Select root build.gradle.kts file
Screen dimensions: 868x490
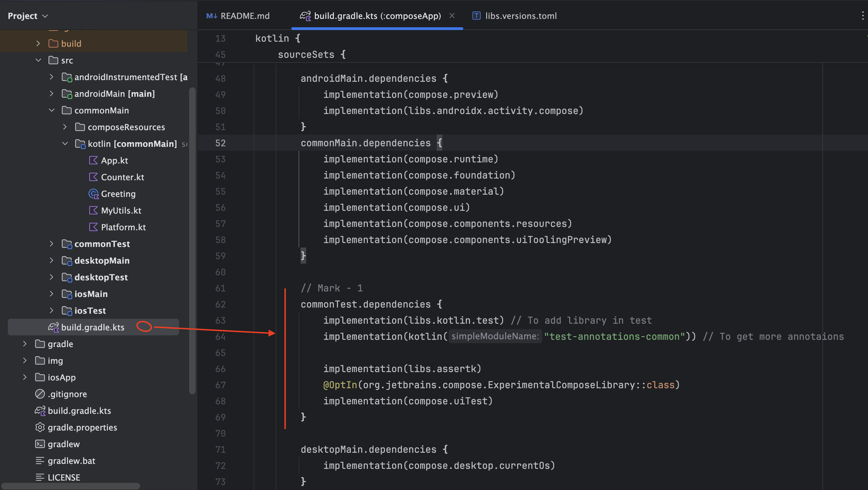pos(79,410)
